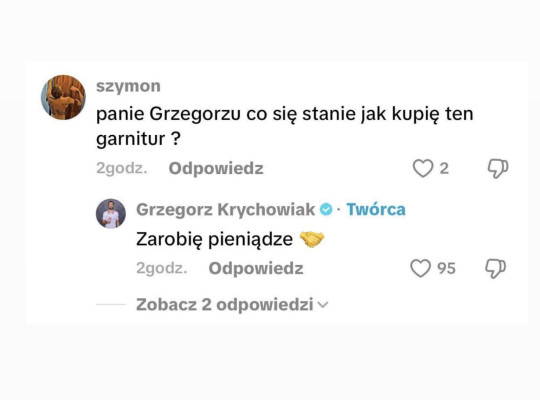540x400 pixels.
Task: Dislike Grzegorz Krychowiak's reply with thumbs-down
Action: (496, 269)
